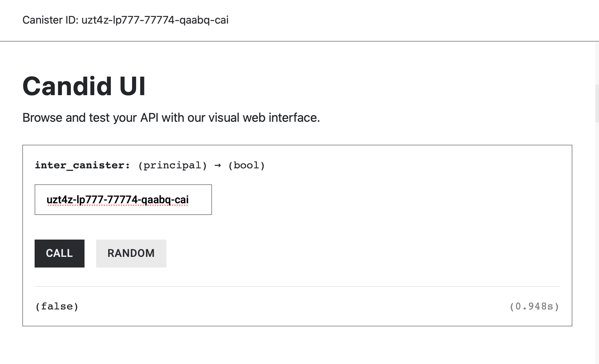Image resolution: width=599 pixels, height=364 pixels.
Task: Click the (principal) argument type
Action: tap(172, 165)
